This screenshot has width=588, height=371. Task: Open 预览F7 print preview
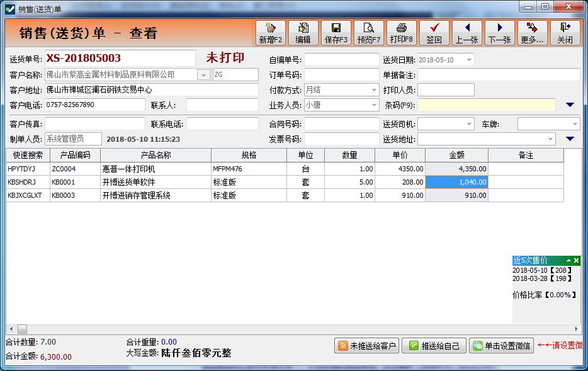click(x=369, y=33)
